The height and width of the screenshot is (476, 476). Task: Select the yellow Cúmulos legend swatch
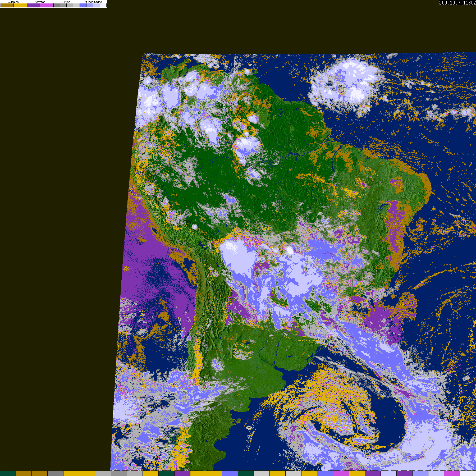pyautogui.click(x=20, y=5)
